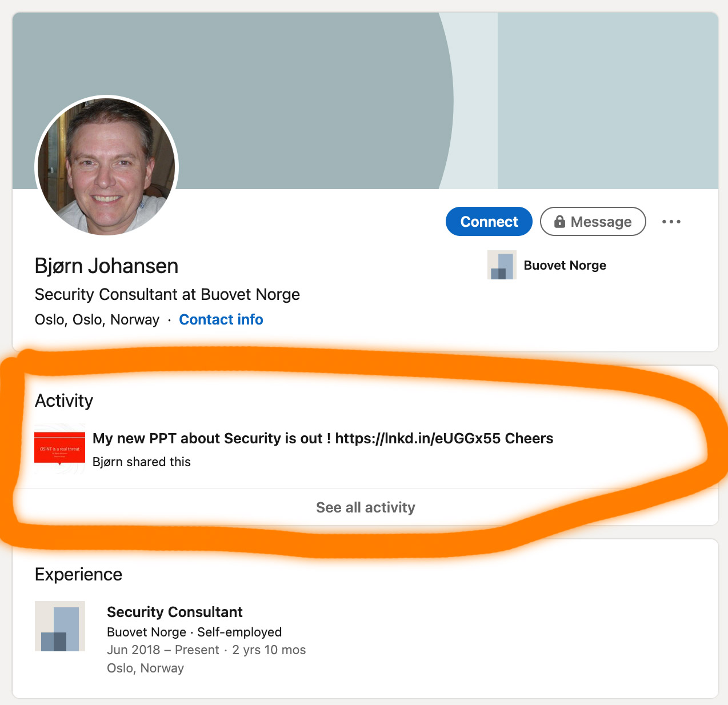Click the red OSINT presentation thumbnail
The height and width of the screenshot is (705, 728).
pyautogui.click(x=60, y=449)
